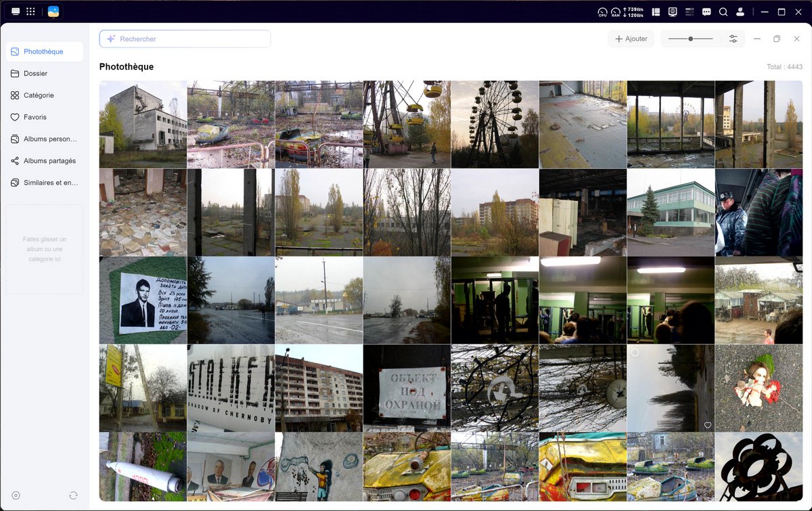
Task: Open the ferris wheel yellow cabins photo
Action: [x=407, y=125]
